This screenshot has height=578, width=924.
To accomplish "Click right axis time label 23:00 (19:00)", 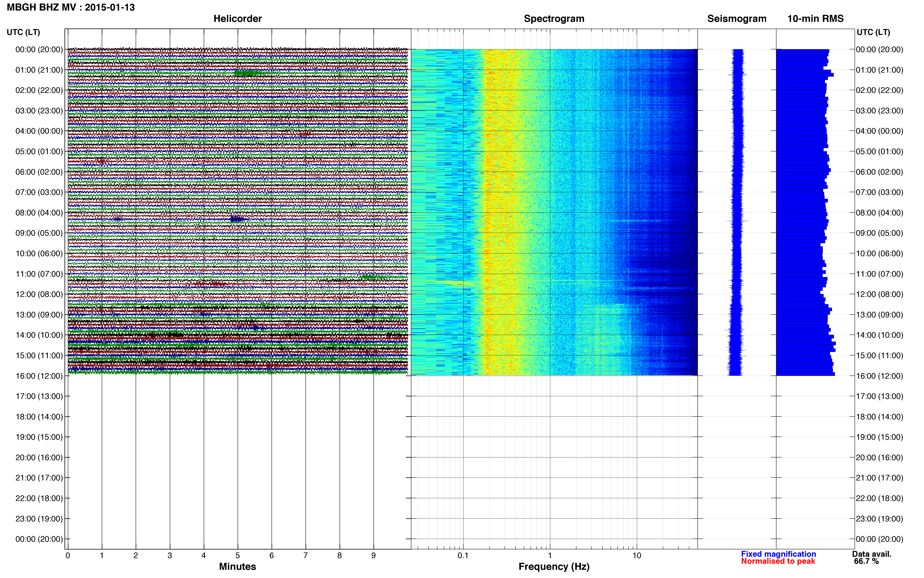I will (879, 519).
